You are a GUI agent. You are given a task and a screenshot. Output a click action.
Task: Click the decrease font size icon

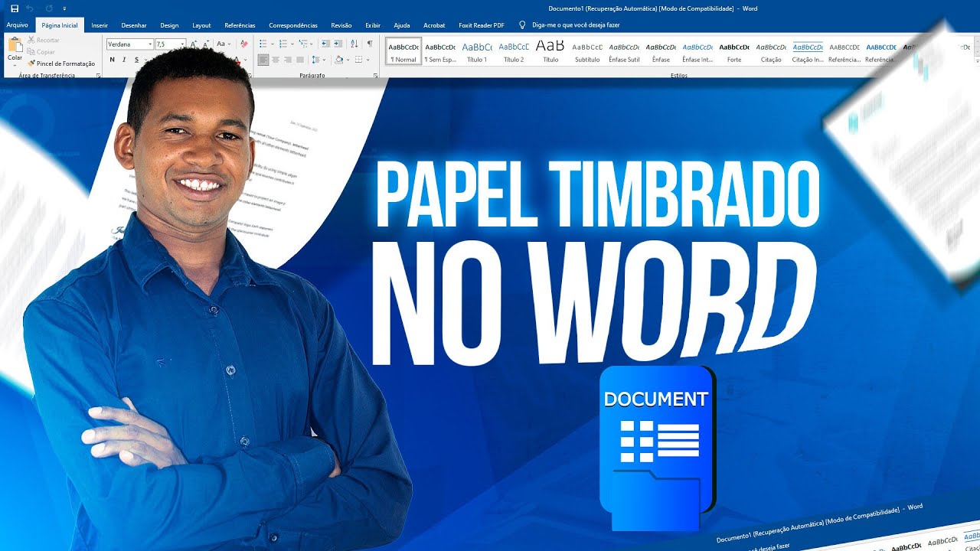coord(206,44)
